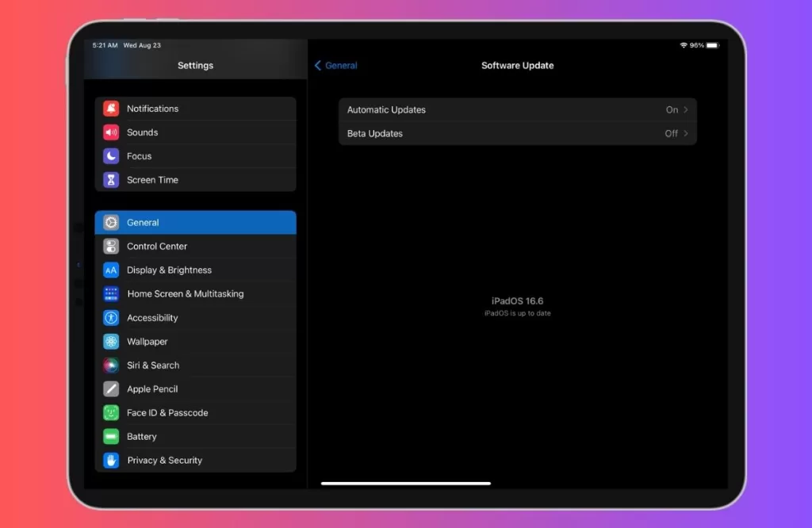Tap the Wed Aug 23 date

click(142, 45)
